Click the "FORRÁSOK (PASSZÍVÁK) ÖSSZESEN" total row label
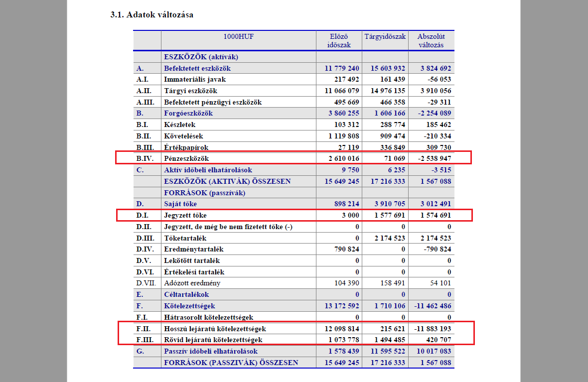This screenshot has height=382, width=588. [231, 363]
